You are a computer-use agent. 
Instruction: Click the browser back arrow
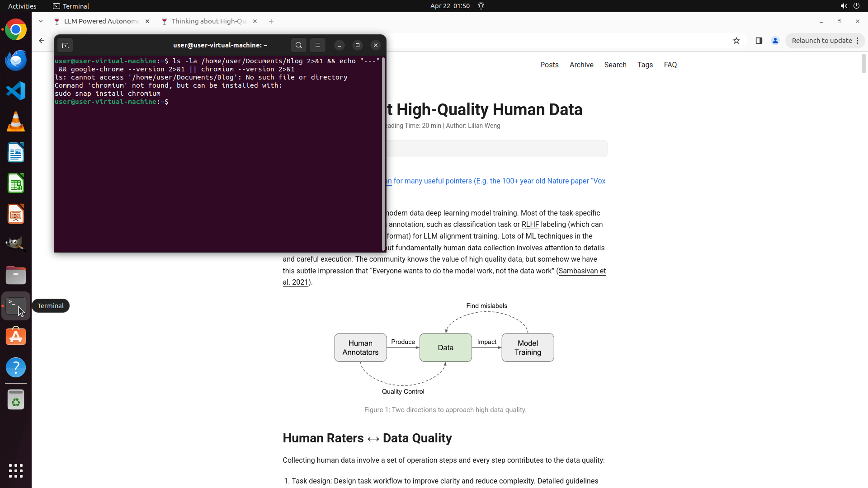tap(42, 41)
